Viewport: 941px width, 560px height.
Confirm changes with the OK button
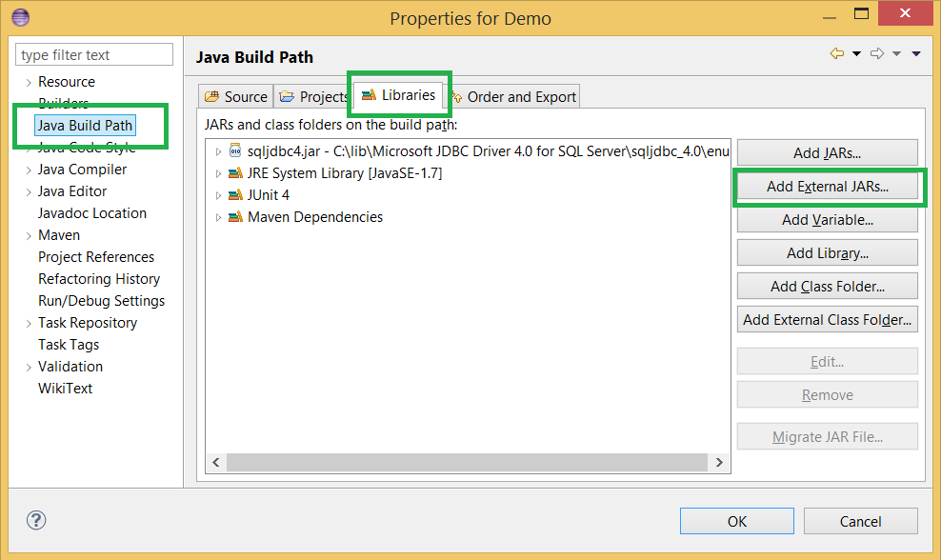[x=736, y=521]
